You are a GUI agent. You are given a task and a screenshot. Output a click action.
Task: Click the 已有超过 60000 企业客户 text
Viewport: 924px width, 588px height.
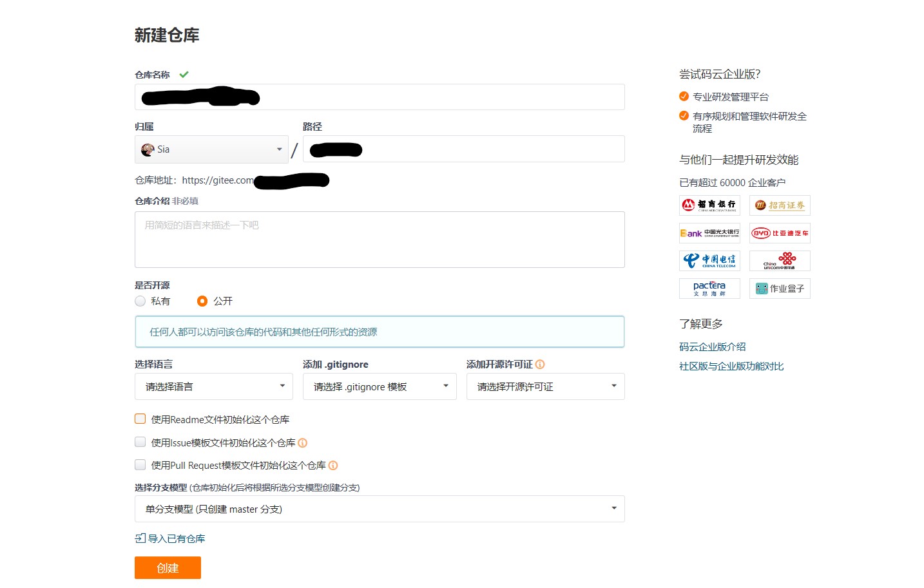click(732, 183)
